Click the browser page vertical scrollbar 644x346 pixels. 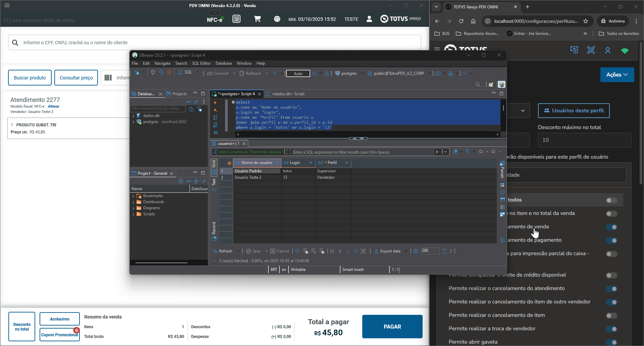[x=641, y=114]
